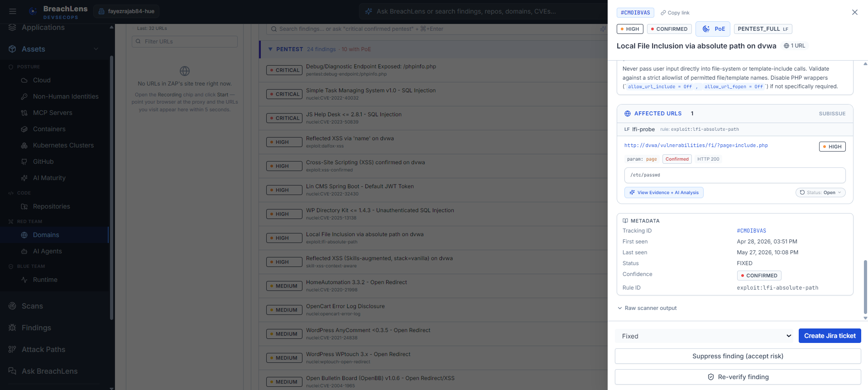
Task: Click the Applications stack icon in sidebar
Action: click(12, 27)
